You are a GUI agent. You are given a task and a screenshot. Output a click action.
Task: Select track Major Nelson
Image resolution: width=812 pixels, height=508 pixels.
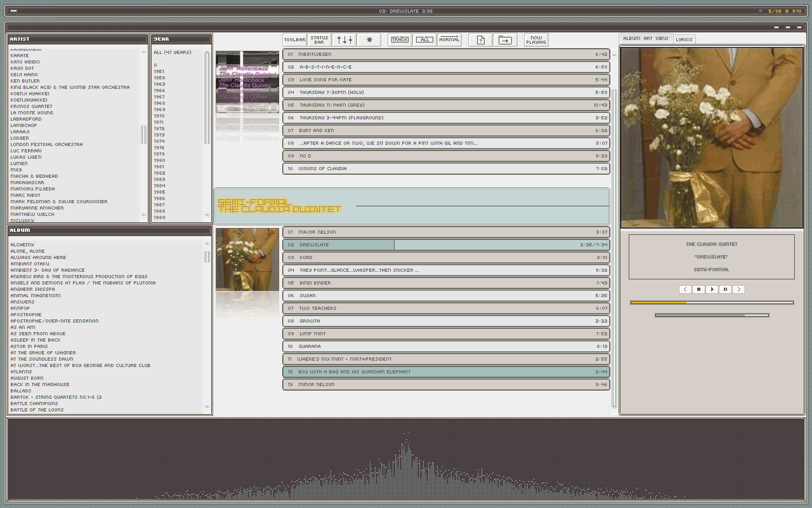[446, 232]
